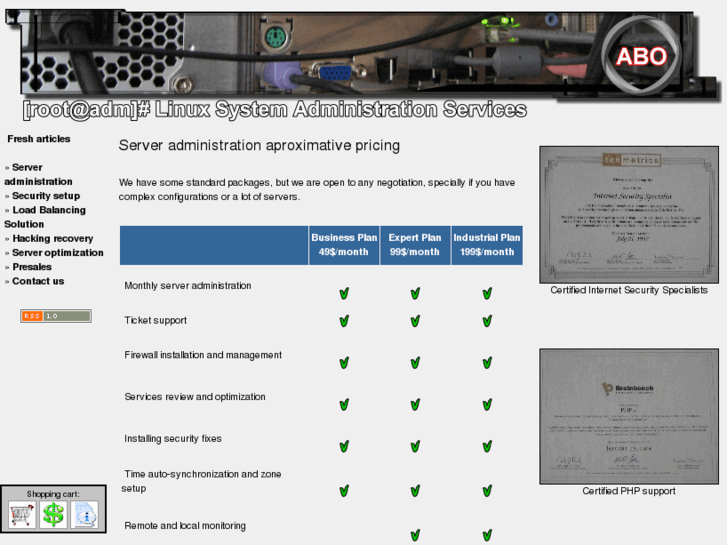Click the ABO round logo
Screen dimensions: 727x545
coord(640,56)
